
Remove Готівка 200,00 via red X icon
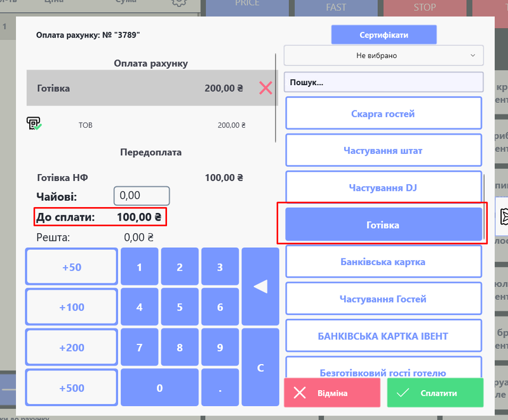click(x=265, y=88)
